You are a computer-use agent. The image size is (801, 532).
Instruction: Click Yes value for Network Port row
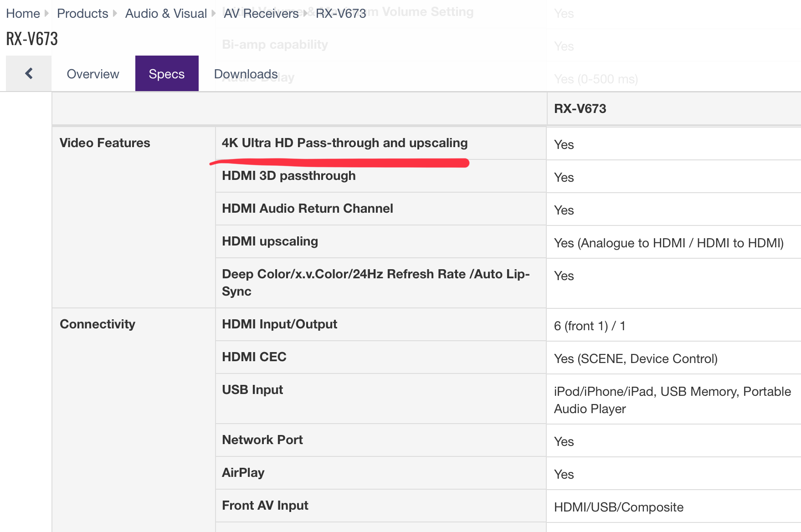tap(564, 441)
